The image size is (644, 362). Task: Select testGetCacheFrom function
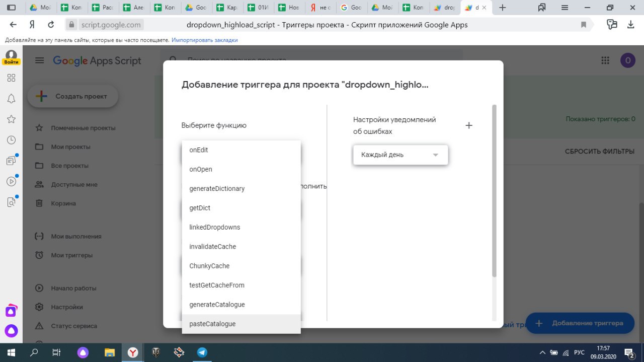[x=241, y=285]
